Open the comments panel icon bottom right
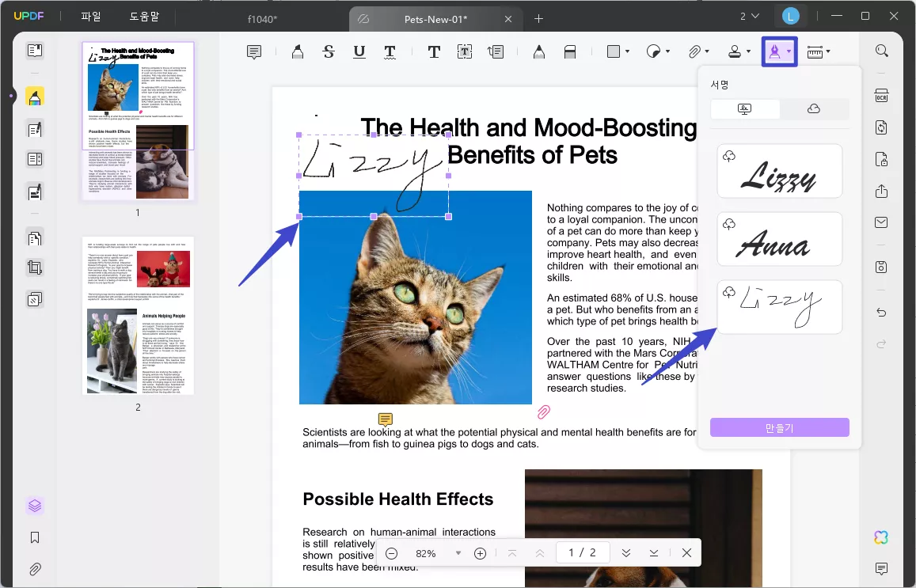 point(881,568)
